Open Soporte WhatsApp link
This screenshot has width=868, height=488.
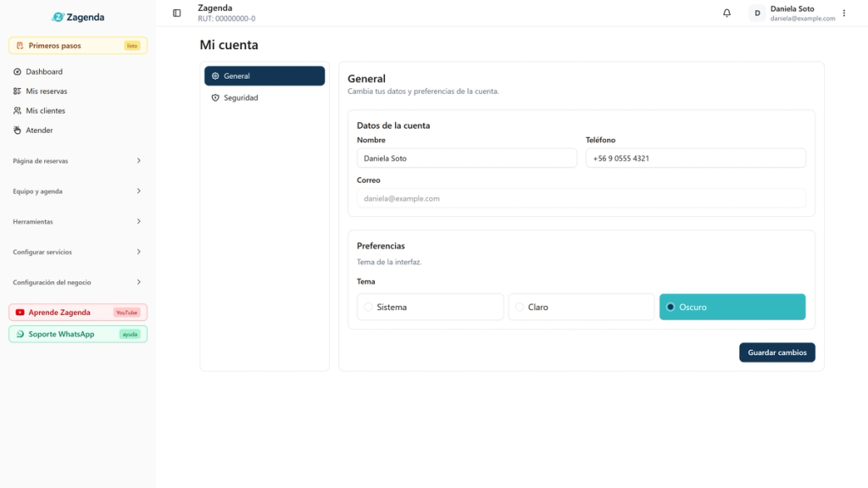coord(78,334)
